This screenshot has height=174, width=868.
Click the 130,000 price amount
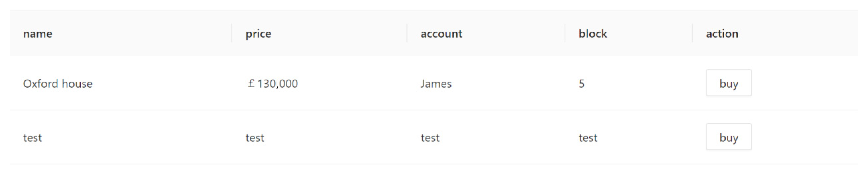277,84
